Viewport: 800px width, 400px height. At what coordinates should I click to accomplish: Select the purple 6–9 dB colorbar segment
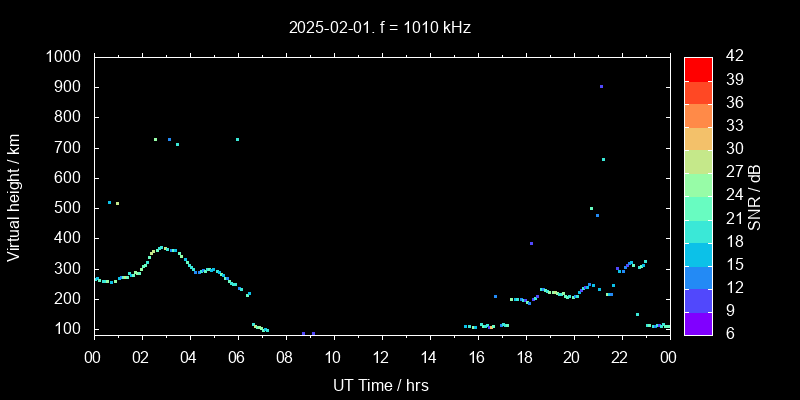tap(698, 322)
